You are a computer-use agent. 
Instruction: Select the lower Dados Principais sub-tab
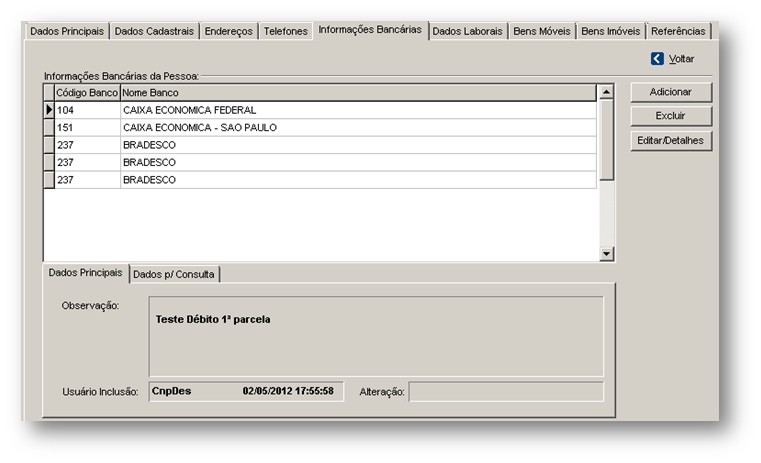coord(85,273)
